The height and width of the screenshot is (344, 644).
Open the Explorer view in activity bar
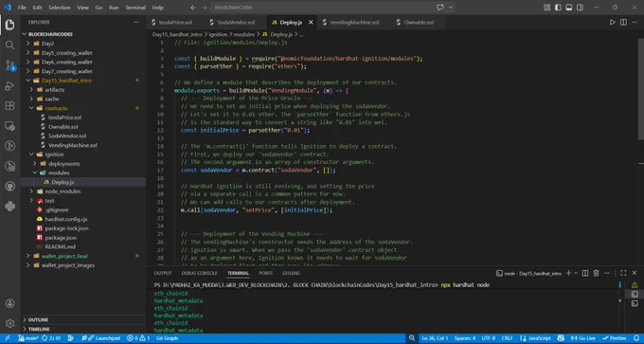click(x=9, y=25)
